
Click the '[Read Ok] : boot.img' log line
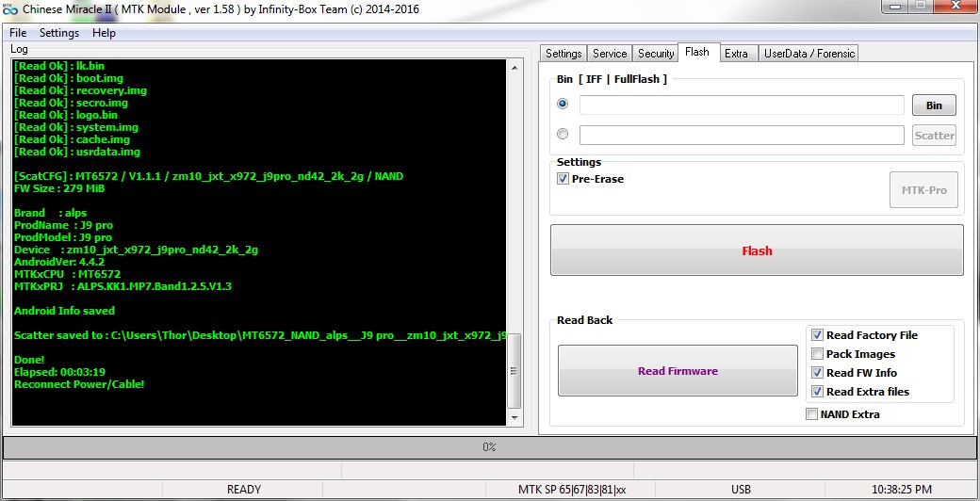[x=69, y=78]
